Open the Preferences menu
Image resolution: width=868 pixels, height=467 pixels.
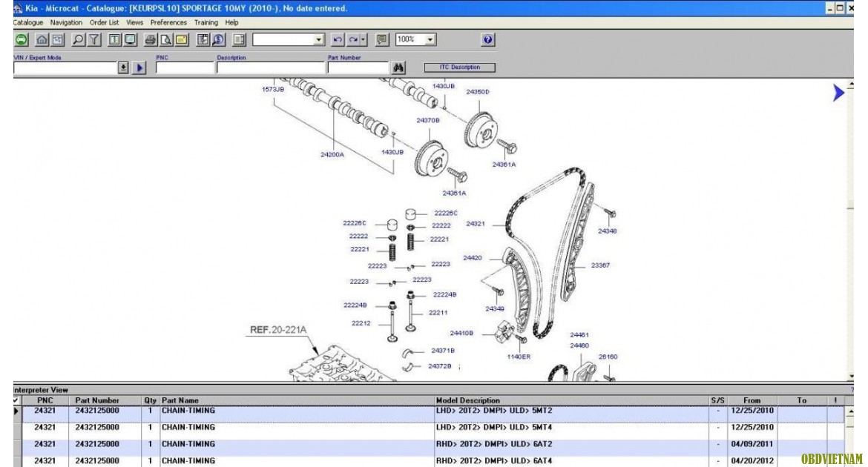pyautogui.click(x=168, y=23)
